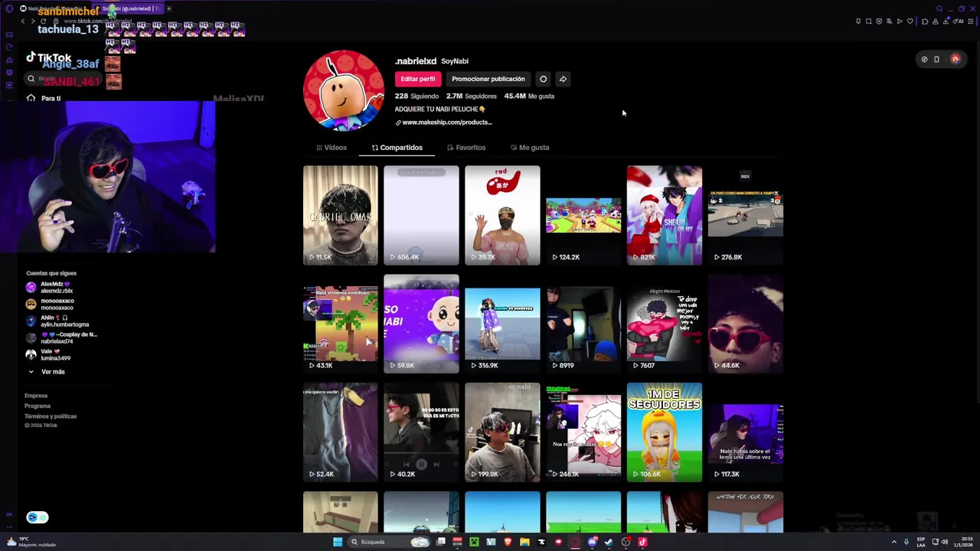Click the small account avatar at top right

coord(955,59)
